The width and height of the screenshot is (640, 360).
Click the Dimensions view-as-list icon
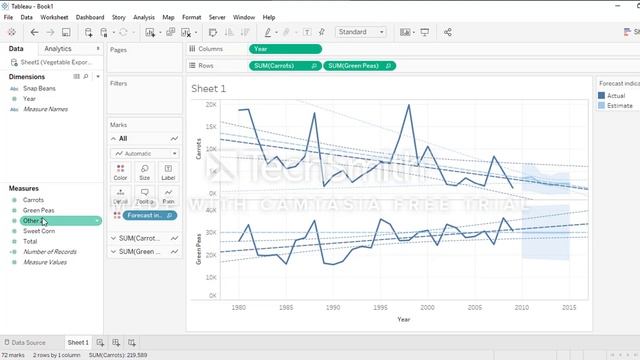point(76,77)
